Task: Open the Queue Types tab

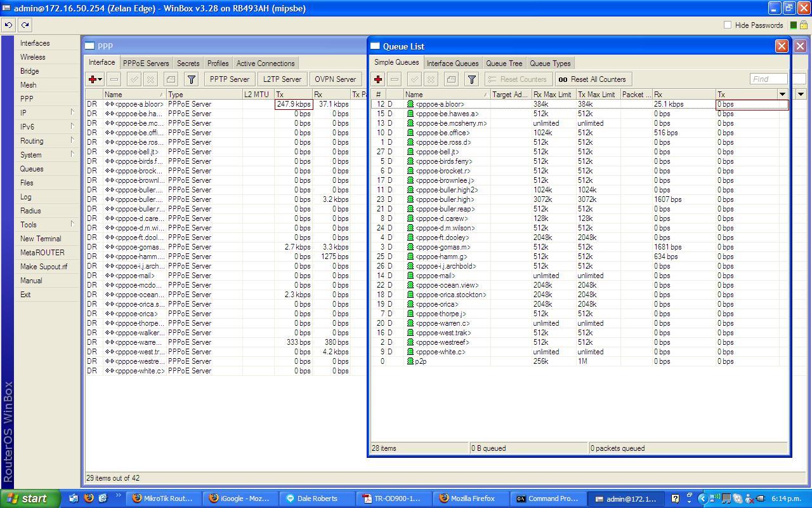Action: point(550,63)
